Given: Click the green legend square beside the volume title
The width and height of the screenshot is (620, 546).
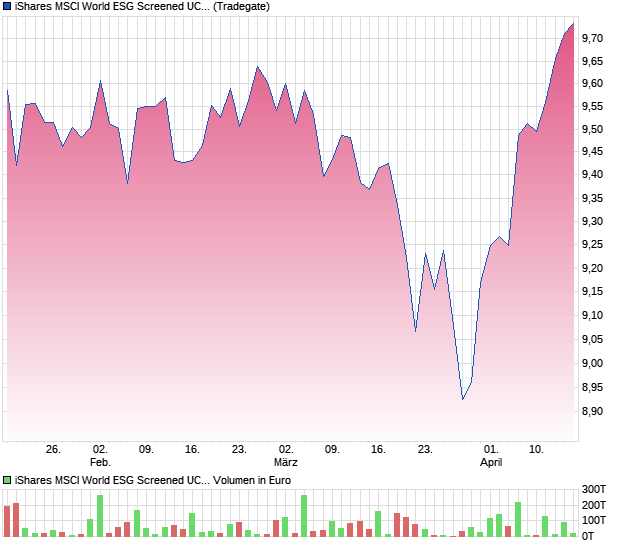Looking at the screenshot, I should point(7,480).
